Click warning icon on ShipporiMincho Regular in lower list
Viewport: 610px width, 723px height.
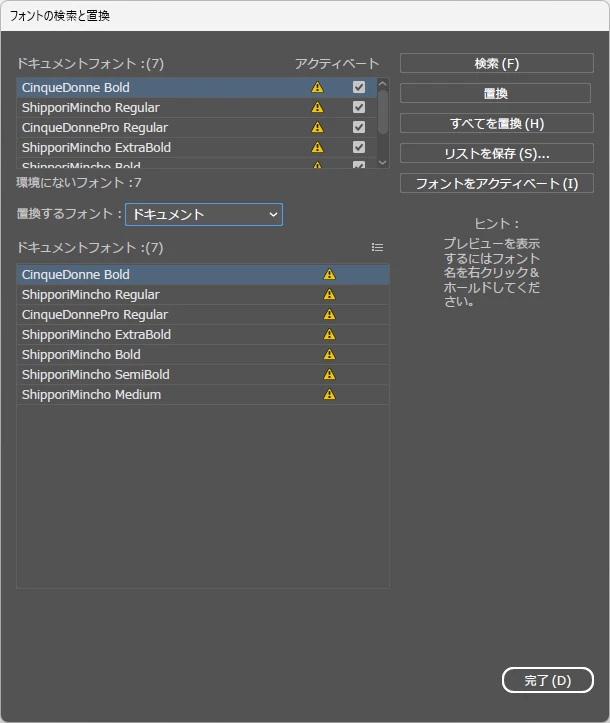pyautogui.click(x=329, y=294)
